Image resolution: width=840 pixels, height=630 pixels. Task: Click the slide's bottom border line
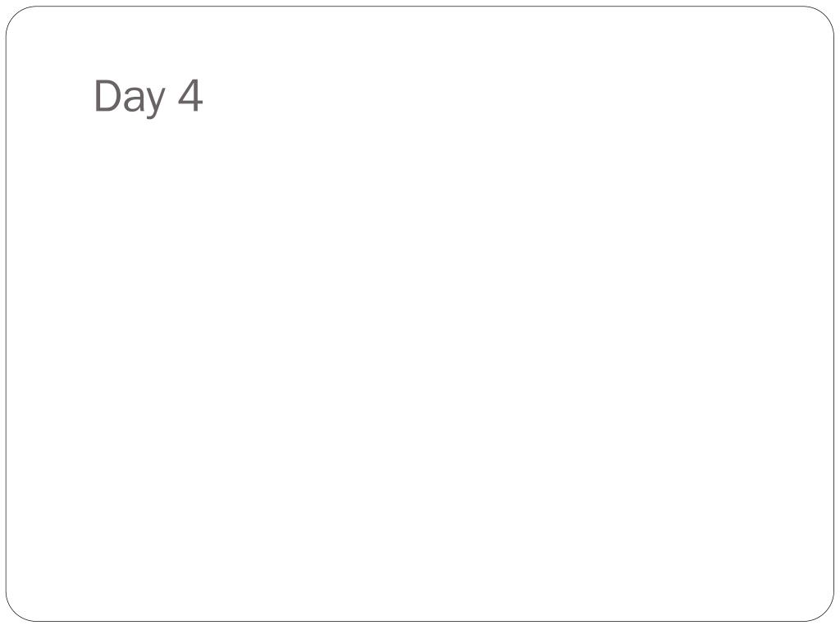tap(420, 621)
